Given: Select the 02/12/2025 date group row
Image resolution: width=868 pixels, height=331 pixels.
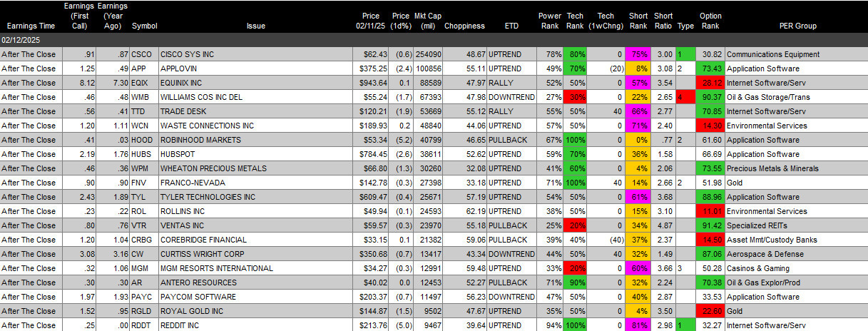Looking at the screenshot, I should pyautogui.click(x=434, y=40).
